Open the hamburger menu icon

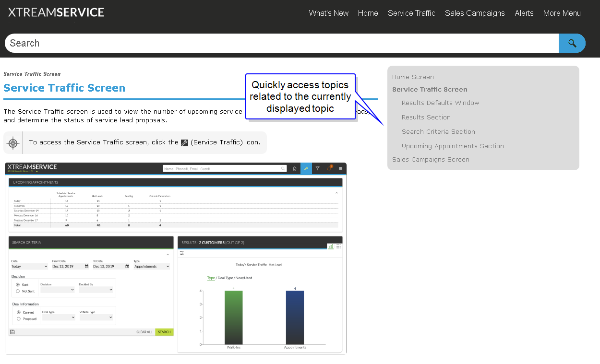point(341,169)
